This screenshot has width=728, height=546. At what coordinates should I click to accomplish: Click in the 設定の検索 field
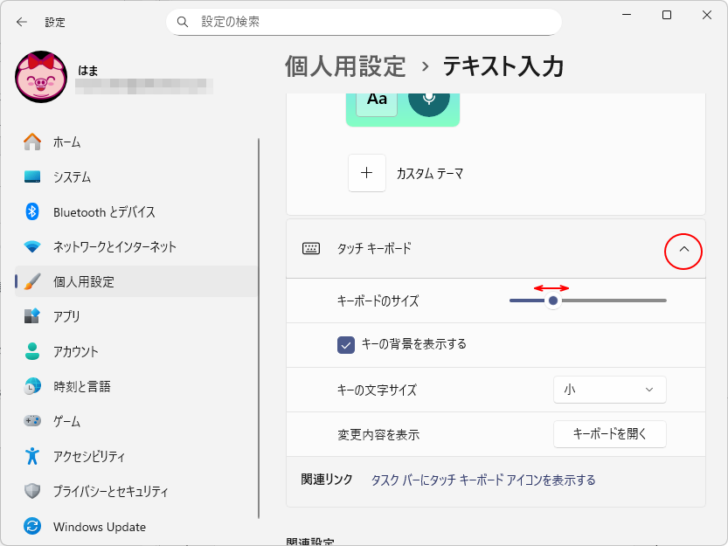[x=364, y=22]
